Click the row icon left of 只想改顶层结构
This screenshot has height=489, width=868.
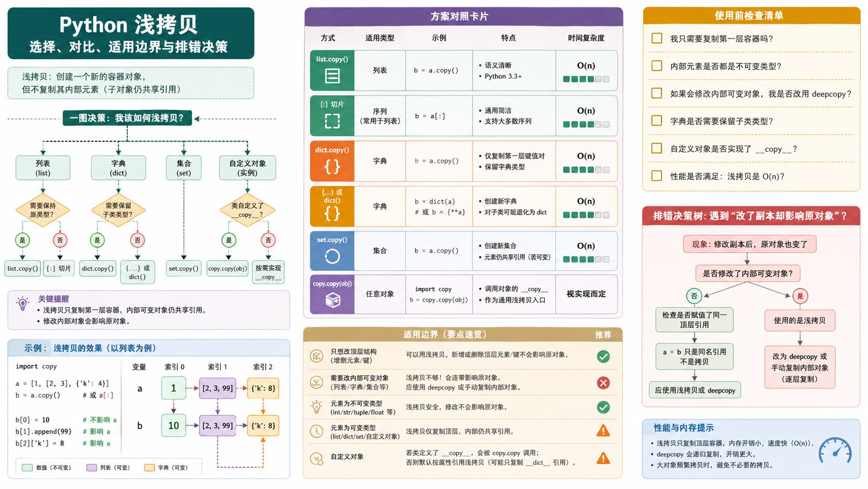pyautogui.click(x=316, y=356)
